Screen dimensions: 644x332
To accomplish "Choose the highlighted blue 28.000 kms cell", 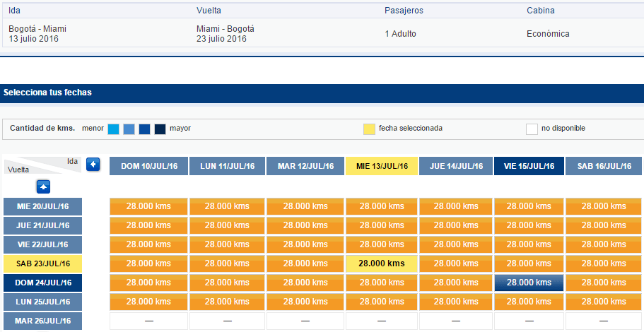I will click(x=529, y=283).
